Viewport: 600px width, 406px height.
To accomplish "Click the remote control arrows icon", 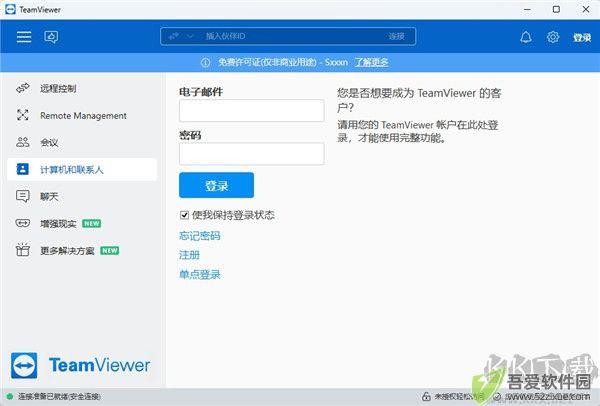I will point(23,88).
